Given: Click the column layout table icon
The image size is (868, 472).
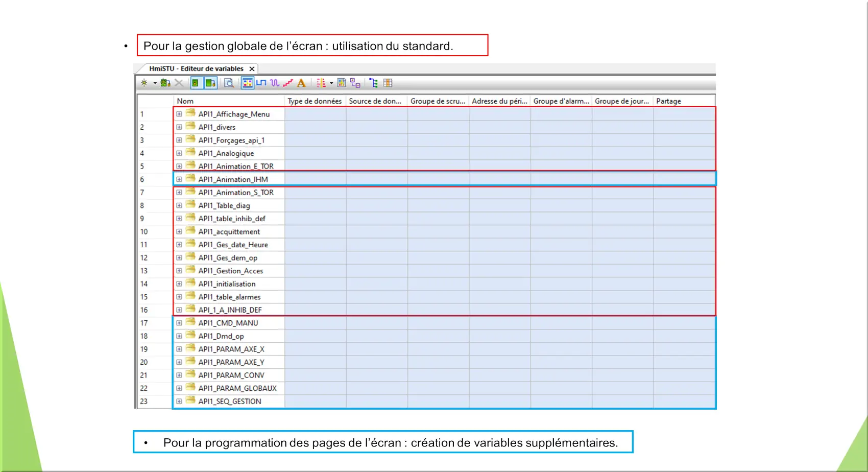Looking at the screenshot, I should tap(388, 83).
